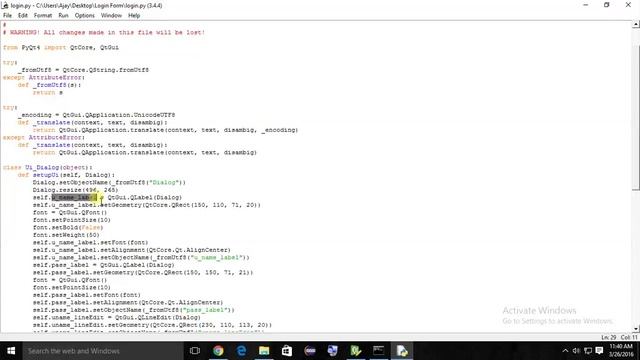This screenshot has height=360, width=640.
Task: Click the WARNING comment line
Action: [x=104, y=32]
